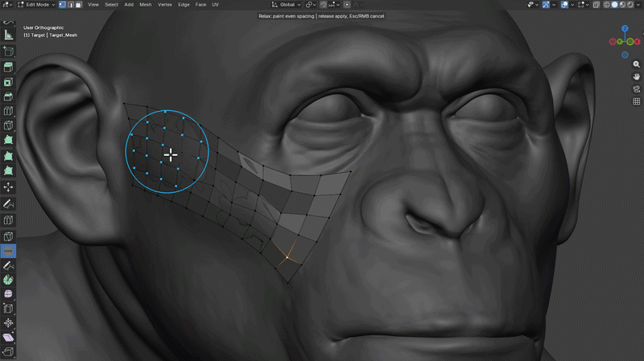Screen dimensions: 644x361
Task: Open the Add menu
Action: coord(129,5)
